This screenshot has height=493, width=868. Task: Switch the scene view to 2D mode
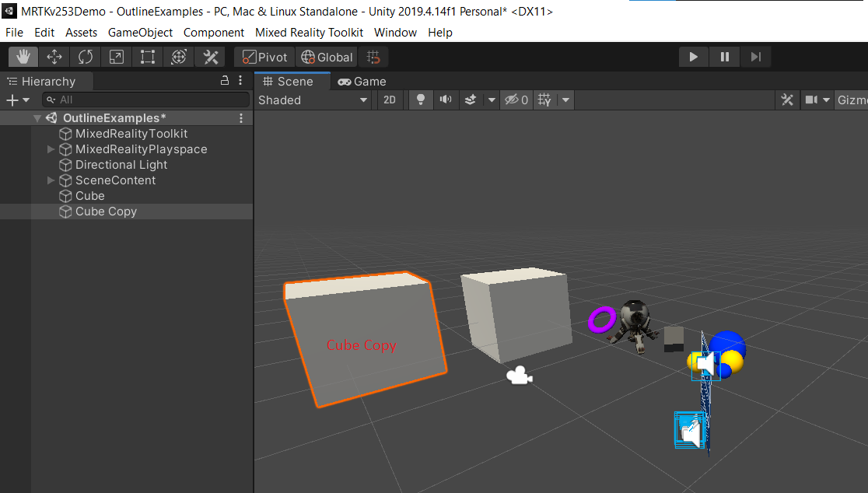pos(390,100)
